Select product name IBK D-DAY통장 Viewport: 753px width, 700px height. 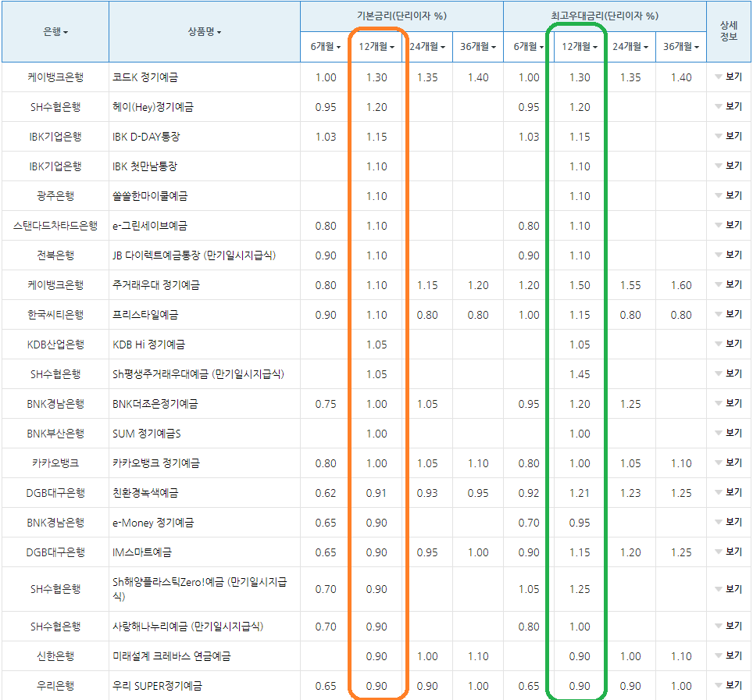point(146,137)
